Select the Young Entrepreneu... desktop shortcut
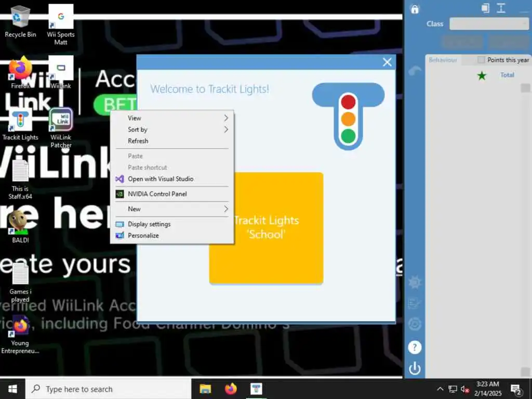This screenshot has height=399, width=532. point(20,335)
